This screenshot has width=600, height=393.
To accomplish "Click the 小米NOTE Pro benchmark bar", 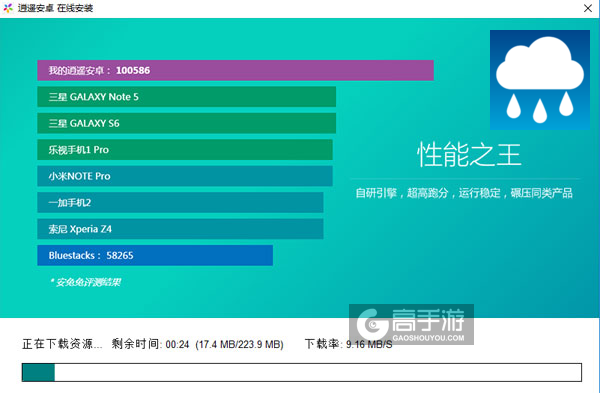I will [x=185, y=176].
